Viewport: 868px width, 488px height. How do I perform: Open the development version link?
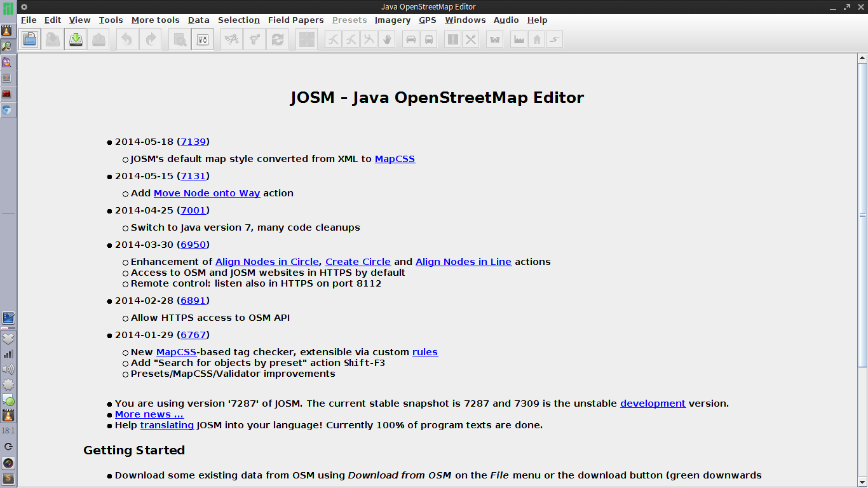tap(653, 403)
